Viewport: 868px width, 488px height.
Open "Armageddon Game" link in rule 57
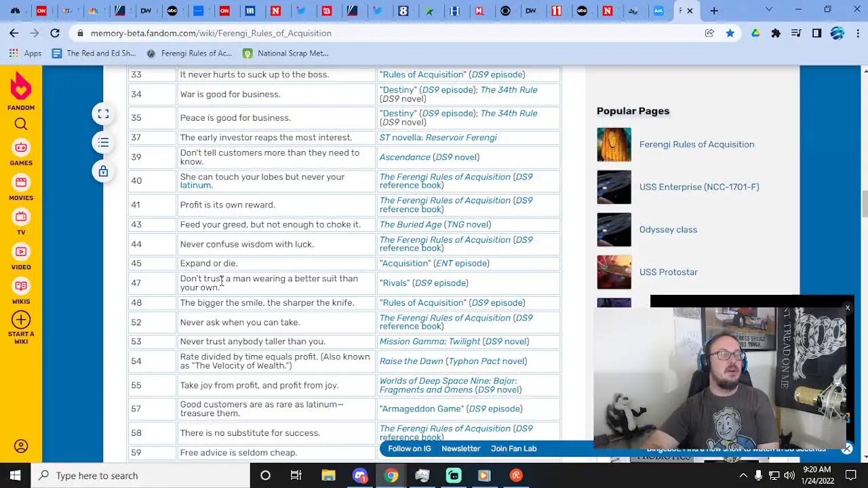422,409
